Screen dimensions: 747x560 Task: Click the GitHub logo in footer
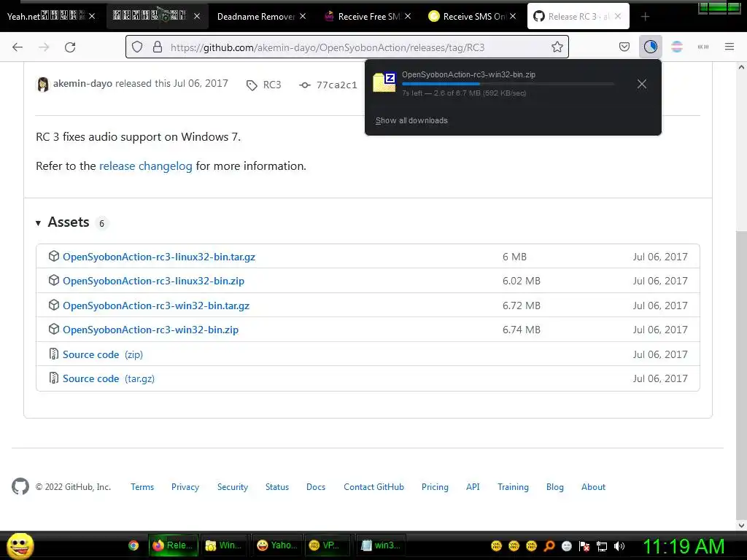pyautogui.click(x=20, y=486)
